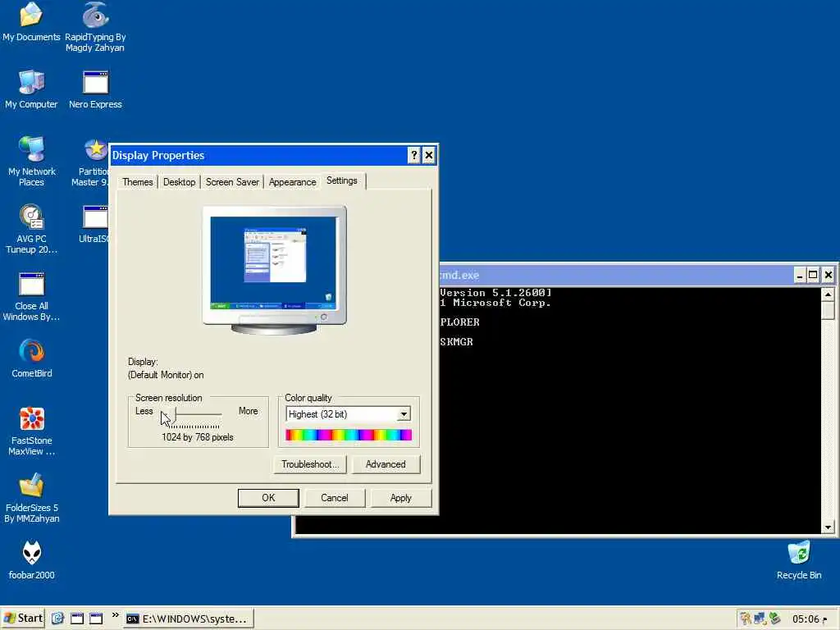Screen dimensions: 840x630
Task: Click the cmd.exe title bar
Action: (616, 276)
